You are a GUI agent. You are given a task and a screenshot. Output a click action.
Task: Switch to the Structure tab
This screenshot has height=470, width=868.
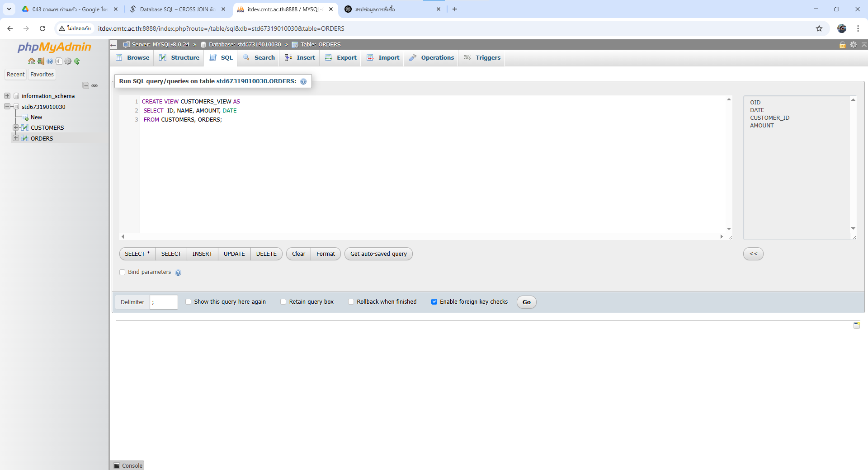pyautogui.click(x=179, y=57)
